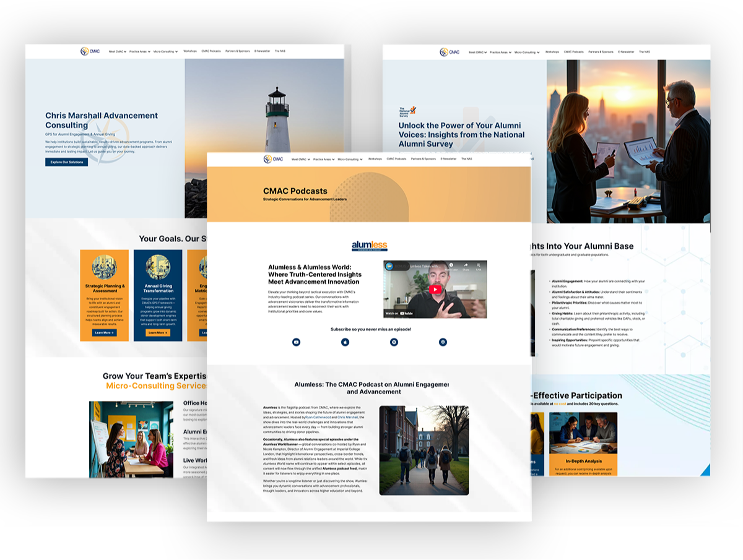Expand Micro-Consulting dropdown on home page
Viewport: 743px width, 560px height.
click(x=167, y=51)
